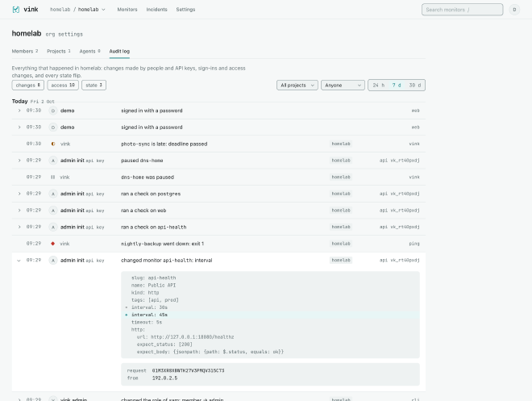
Task: Click the request ID value
Action: 189,371
